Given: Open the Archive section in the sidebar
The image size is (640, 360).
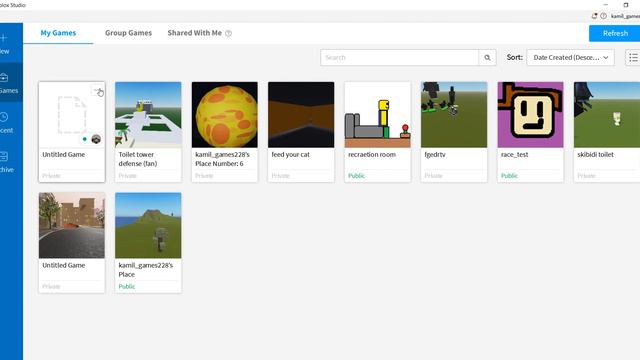Looking at the screenshot, I should [6, 162].
